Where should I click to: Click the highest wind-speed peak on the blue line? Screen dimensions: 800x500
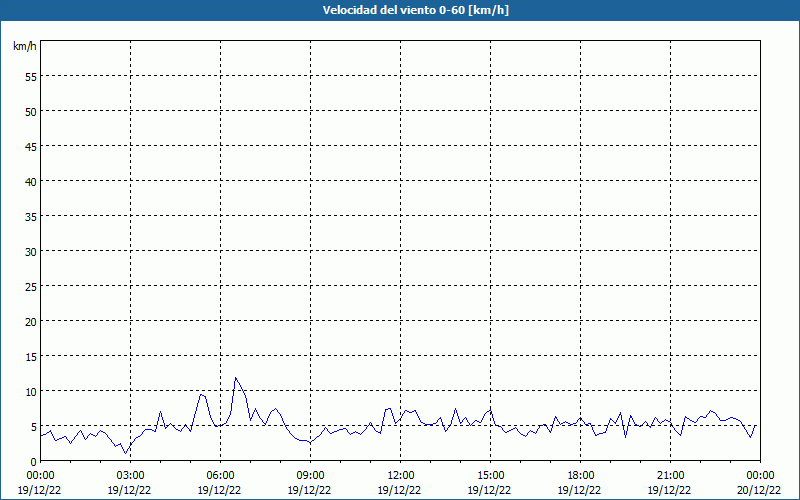point(235,378)
